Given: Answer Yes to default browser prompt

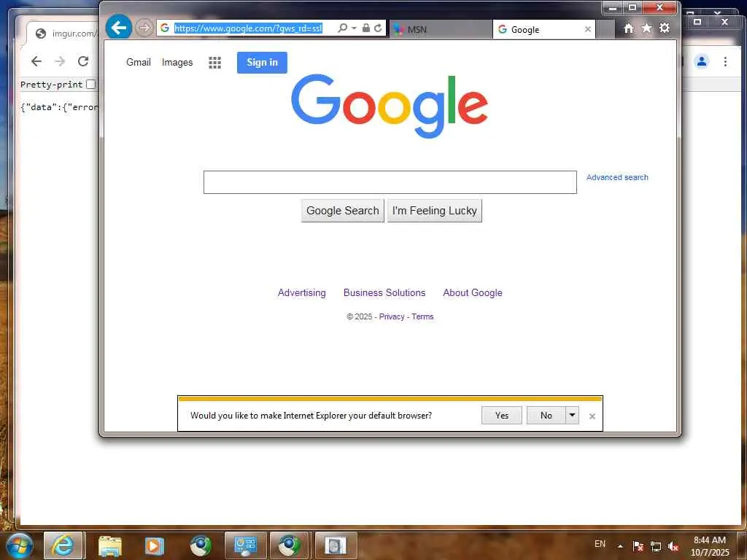Looking at the screenshot, I should [x=502, y=415].
